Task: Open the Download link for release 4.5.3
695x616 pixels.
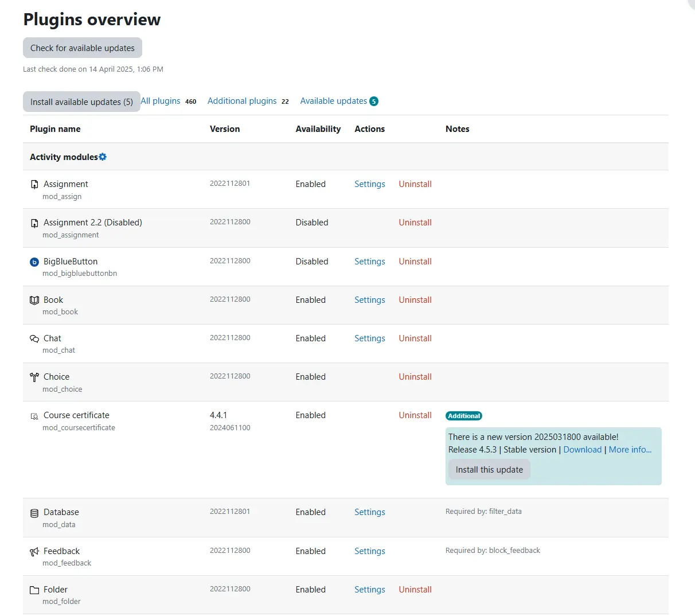Action: coord(582,450)
